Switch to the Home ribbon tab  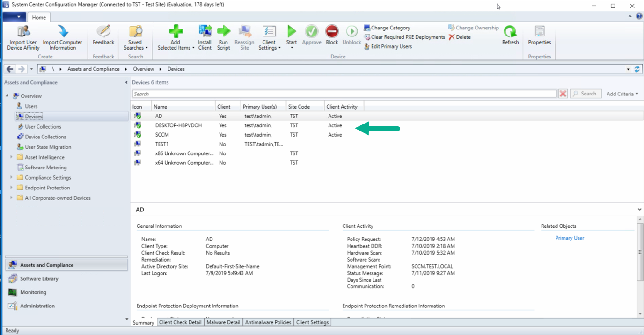pyautogui.click(x=39, y=17)
